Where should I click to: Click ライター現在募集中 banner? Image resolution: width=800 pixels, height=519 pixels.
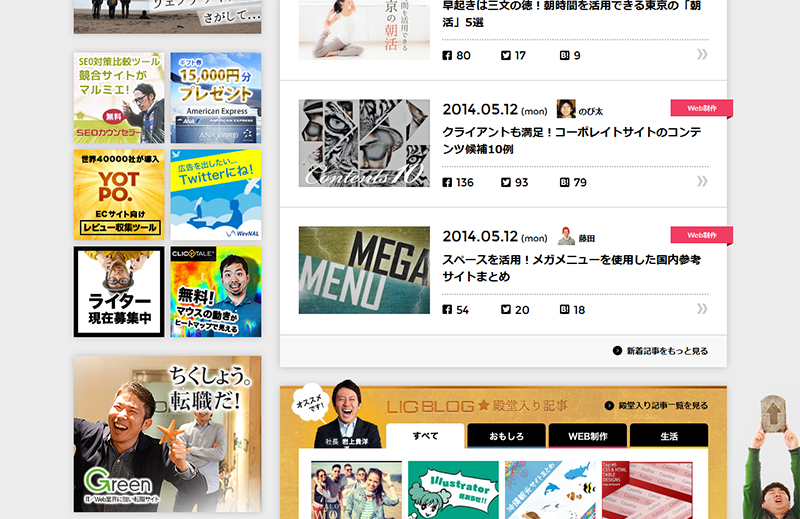point(119,291)
